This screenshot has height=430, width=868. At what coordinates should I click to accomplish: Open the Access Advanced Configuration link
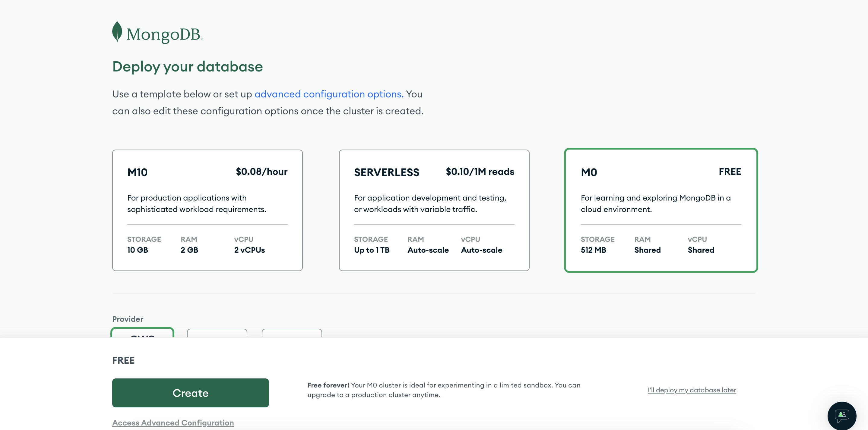click(x=173, y=422)
